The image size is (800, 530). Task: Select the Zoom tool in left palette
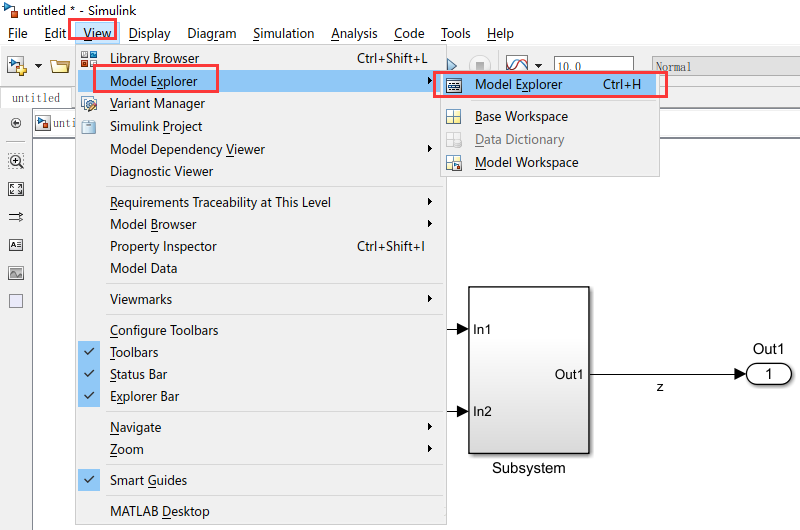click(x=16, y=161)
